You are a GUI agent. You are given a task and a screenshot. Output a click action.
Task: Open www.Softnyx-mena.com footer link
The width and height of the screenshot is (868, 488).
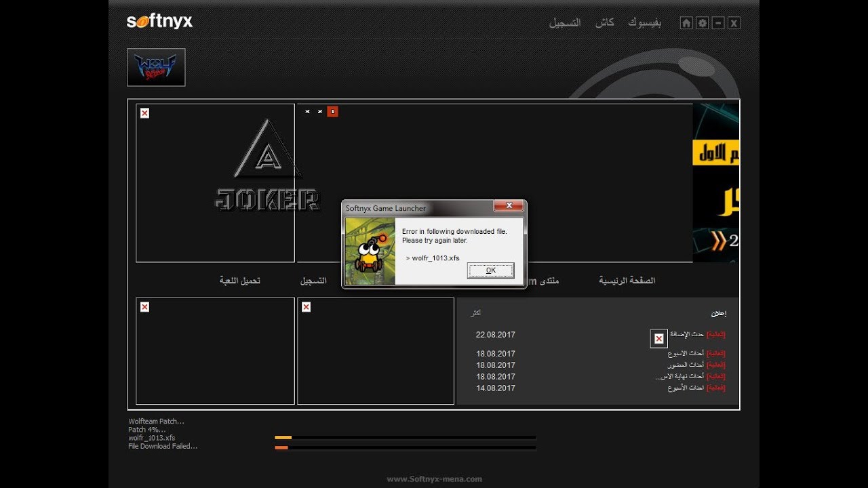click(x=434, y=479)
